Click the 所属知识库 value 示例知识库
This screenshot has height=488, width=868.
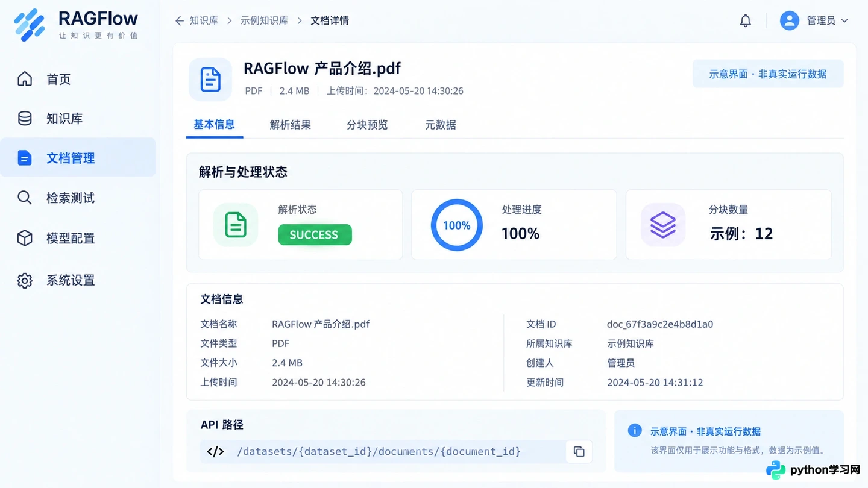631,344
